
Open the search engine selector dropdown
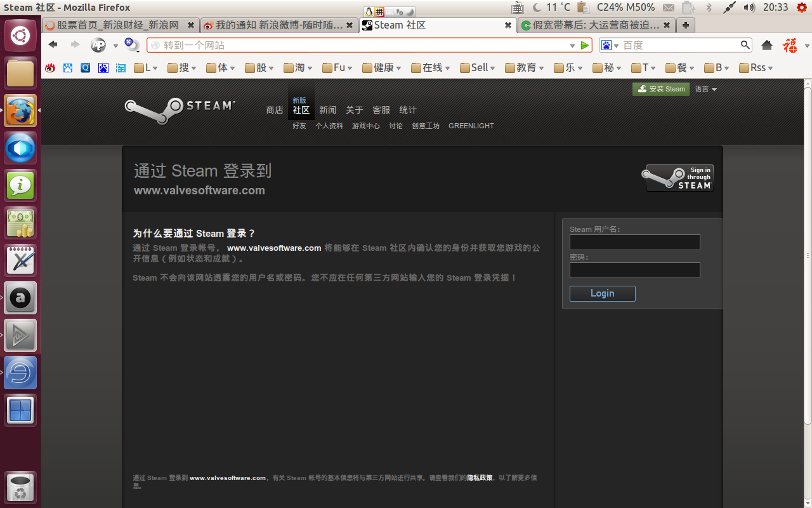[x=610, y=45]
